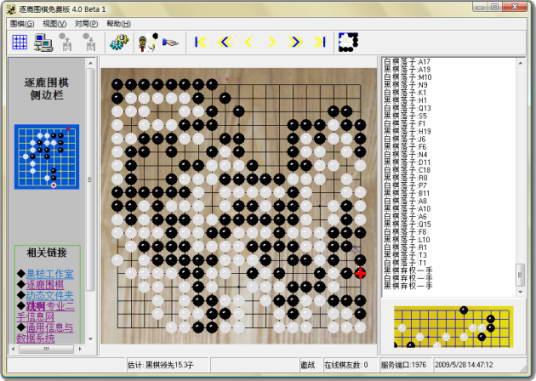Click the player with black stone icon
The height and width of the screenshot is (381, 536).
tap(148, 42)
